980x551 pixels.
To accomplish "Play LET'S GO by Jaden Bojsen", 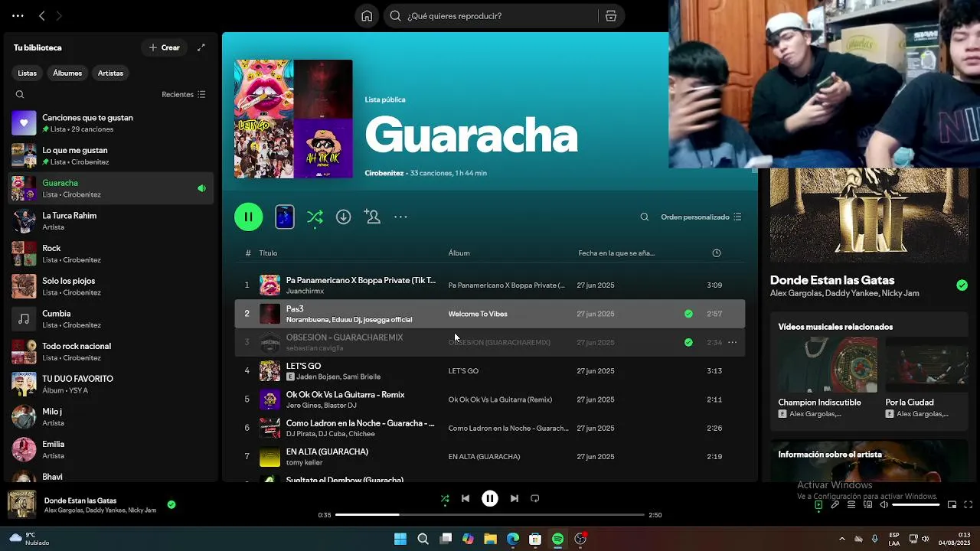I will [x=490, y=371].
